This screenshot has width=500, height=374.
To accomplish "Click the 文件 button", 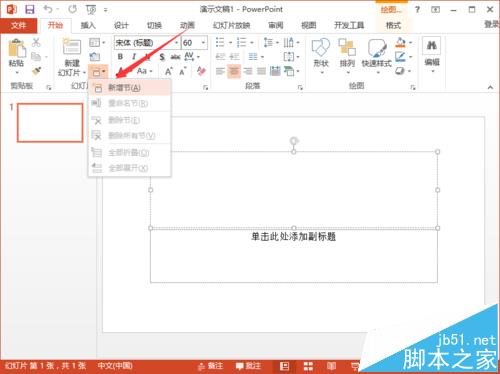I will coord(18,25).
